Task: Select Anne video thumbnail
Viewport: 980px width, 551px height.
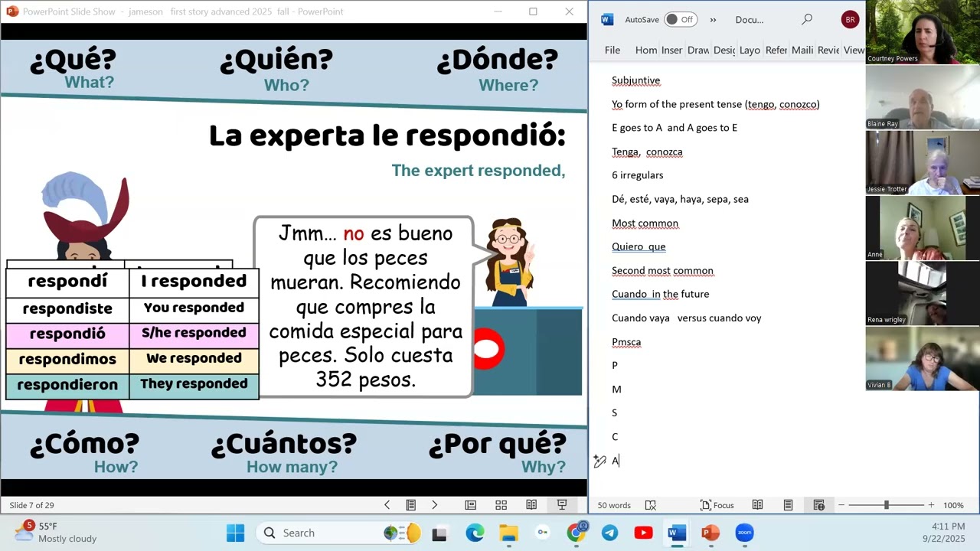Action: click(x=923, y=227)
